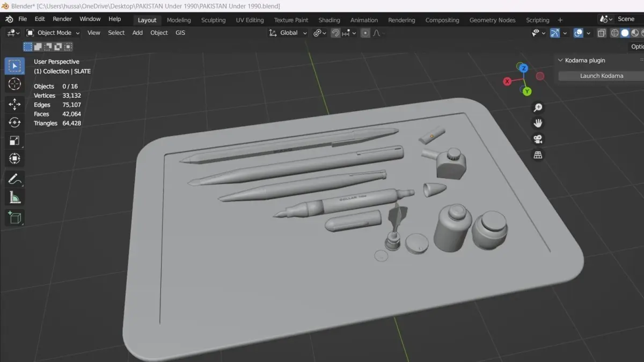Click the Scene name field
Screen dimensions: 644x362
[x=630, y=19]
